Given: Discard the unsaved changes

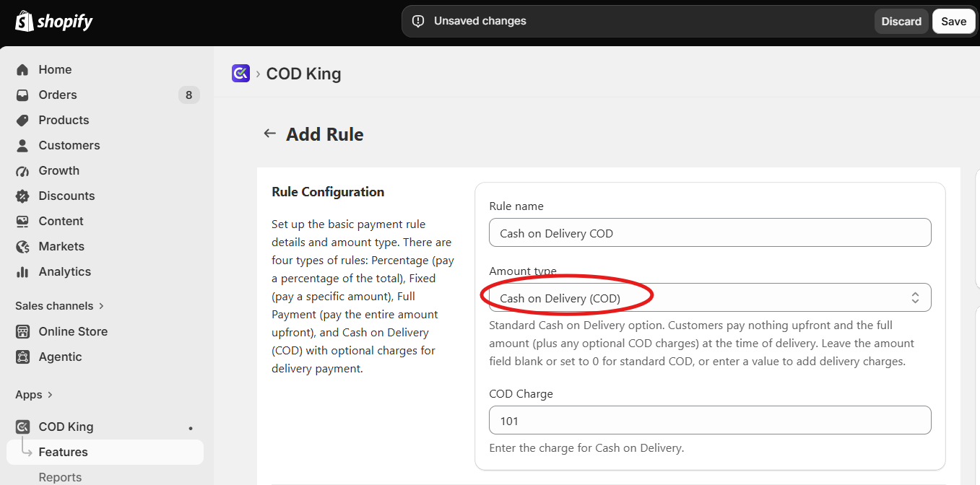Looking at the screenshot, I should pyautogui.click(x=901, y=21).
